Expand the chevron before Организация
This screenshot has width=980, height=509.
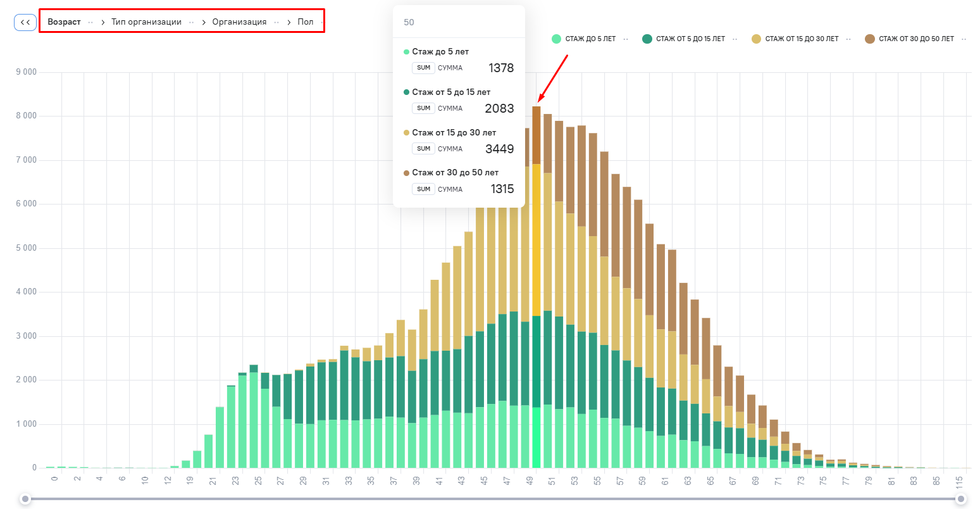(204, 22)
